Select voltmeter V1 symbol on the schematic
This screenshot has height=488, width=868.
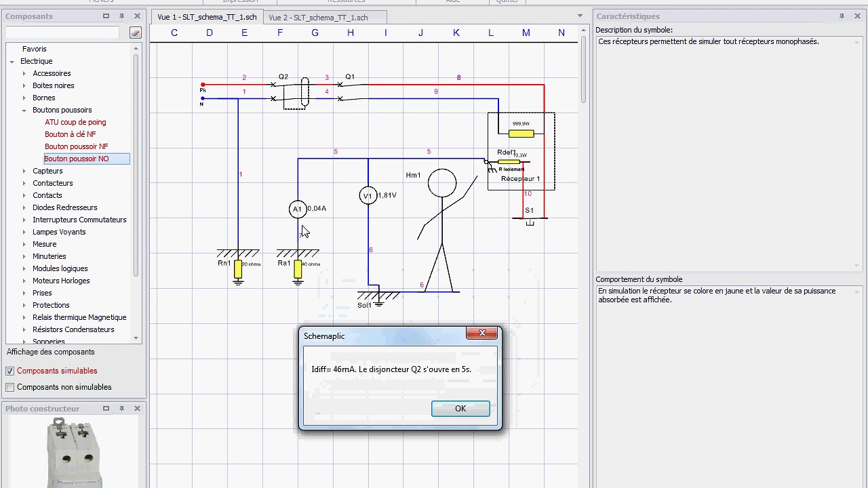click(x=368, y=196)
